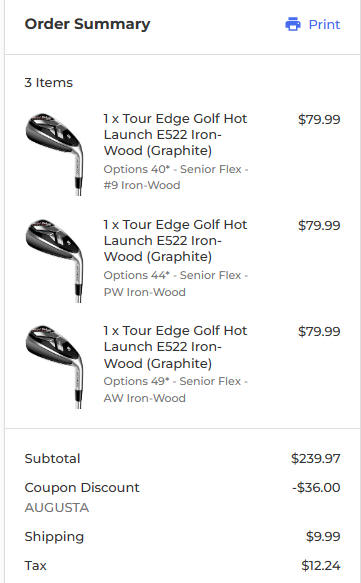Click the Coupon Discount amount -$36.00
Screen dimensions: 361x583
pos(316,487)
